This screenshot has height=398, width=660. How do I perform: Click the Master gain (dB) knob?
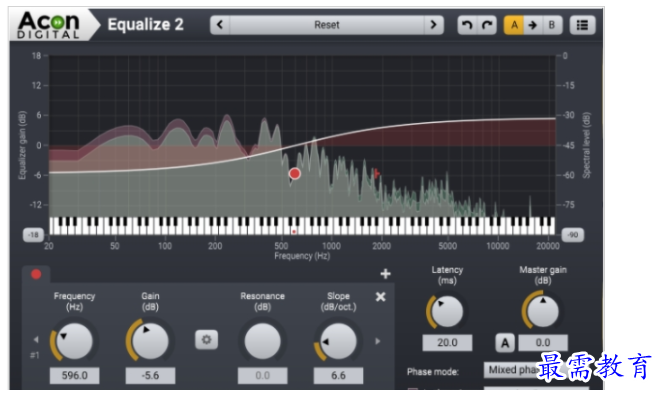coord(543,312)
